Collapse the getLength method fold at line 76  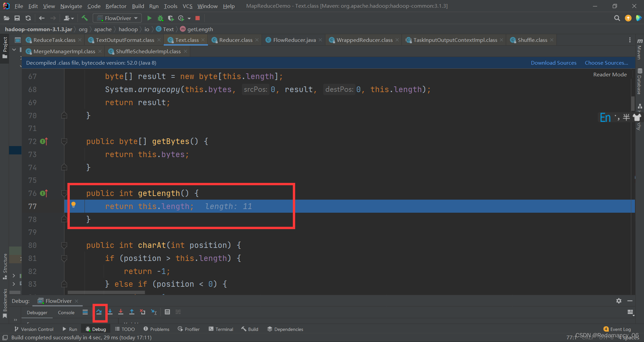click(64, 193)
